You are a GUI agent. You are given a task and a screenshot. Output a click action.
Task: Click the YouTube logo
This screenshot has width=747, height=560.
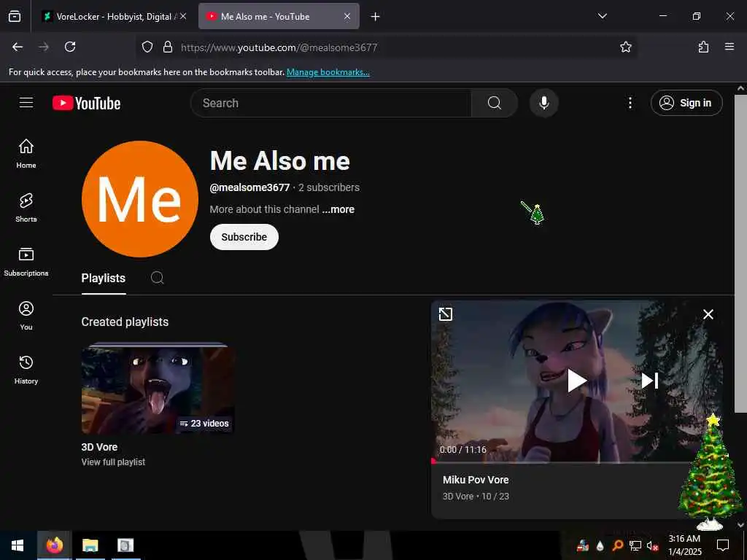coord(86,103)
